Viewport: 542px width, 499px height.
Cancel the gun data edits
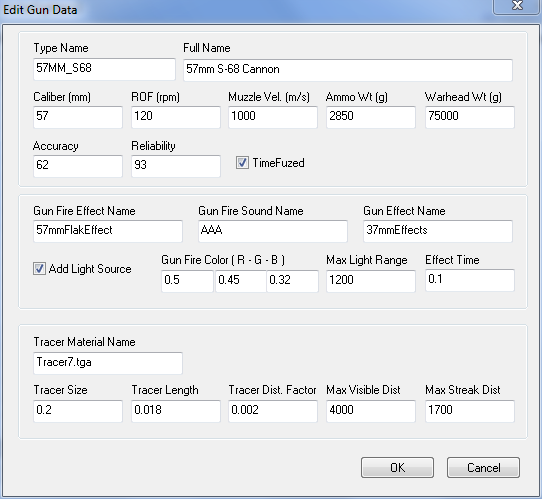[483, 468]
